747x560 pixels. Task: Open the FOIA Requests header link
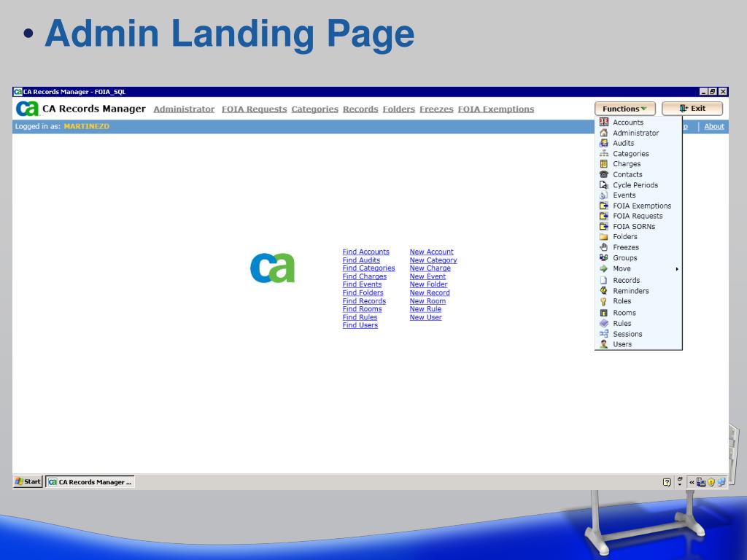254,109
